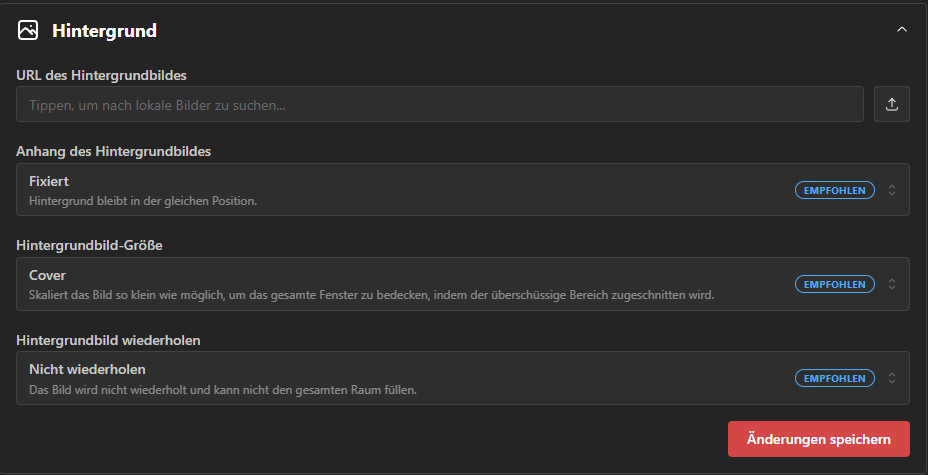Click the EMPFOHLEN badge in Fixiert row
The image size is (928, 475).
(835, 190)
